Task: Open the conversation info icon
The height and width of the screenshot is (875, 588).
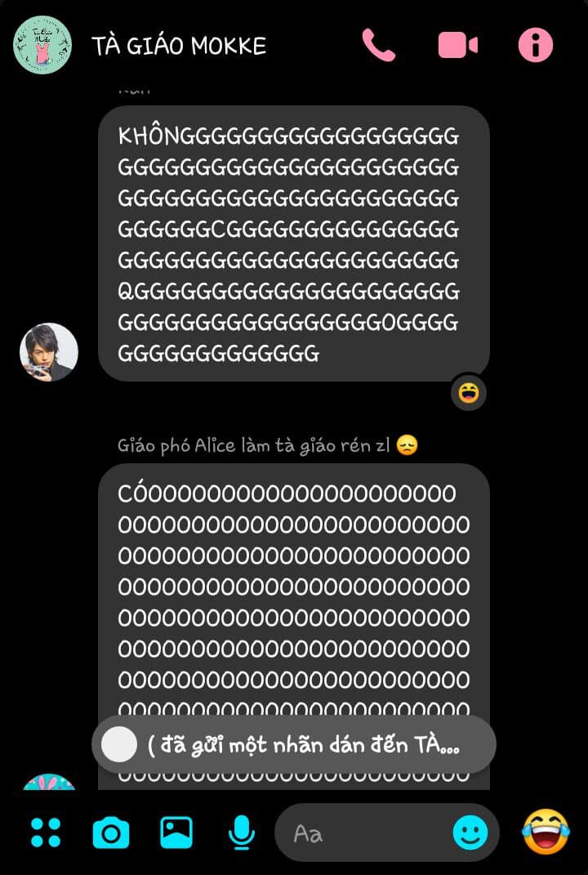Action: pos(536,45)
